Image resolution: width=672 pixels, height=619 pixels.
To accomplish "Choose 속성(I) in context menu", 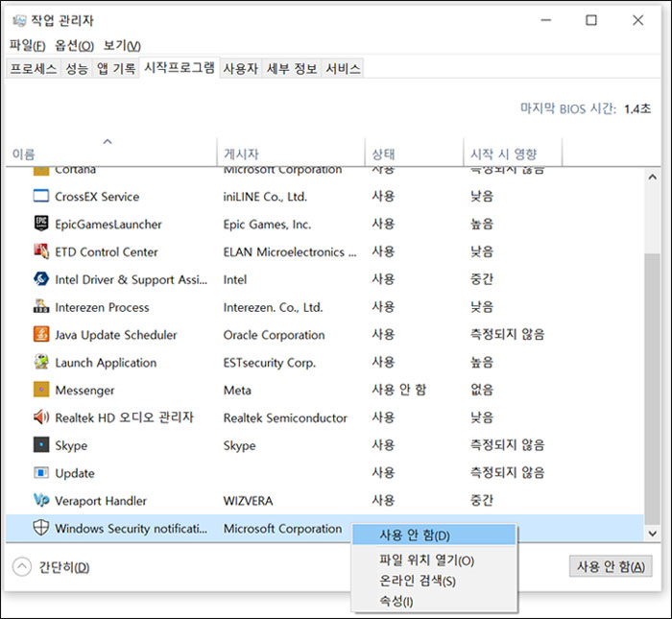I will pyautogui.click(x=434, y=602).
